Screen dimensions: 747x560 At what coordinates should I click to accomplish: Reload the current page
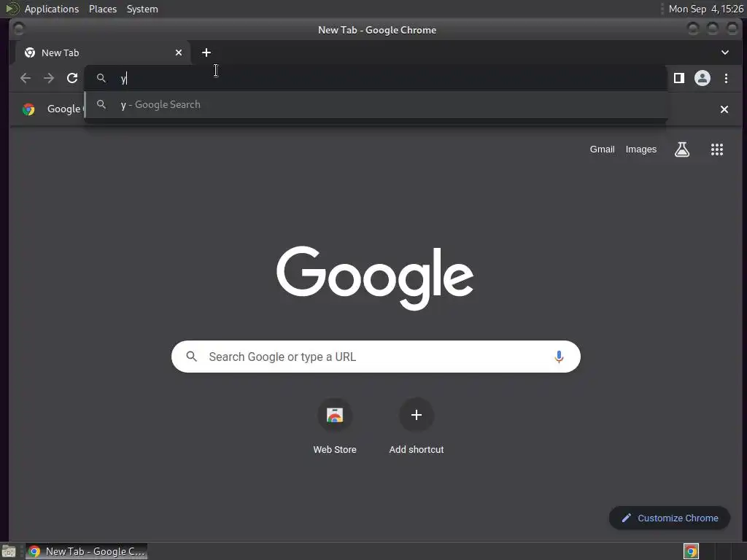[72, 78]
